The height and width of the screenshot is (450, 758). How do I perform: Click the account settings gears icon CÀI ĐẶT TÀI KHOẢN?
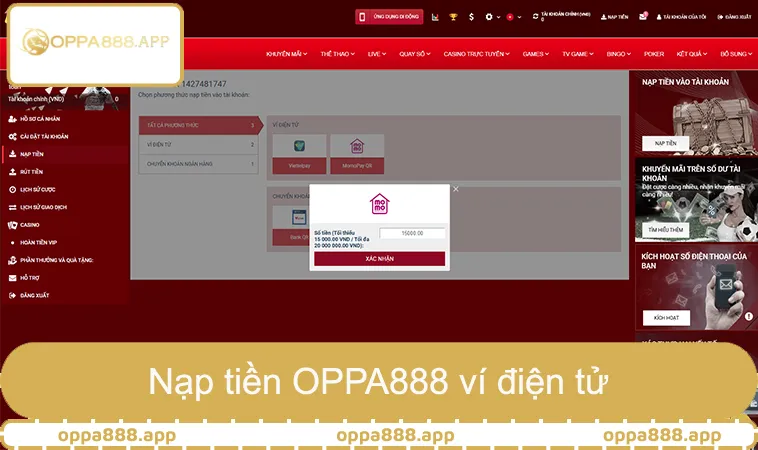click(13, 137)
